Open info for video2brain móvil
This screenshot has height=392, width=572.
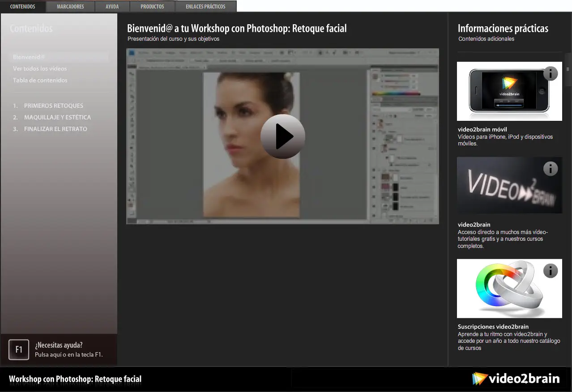point(551,73)
